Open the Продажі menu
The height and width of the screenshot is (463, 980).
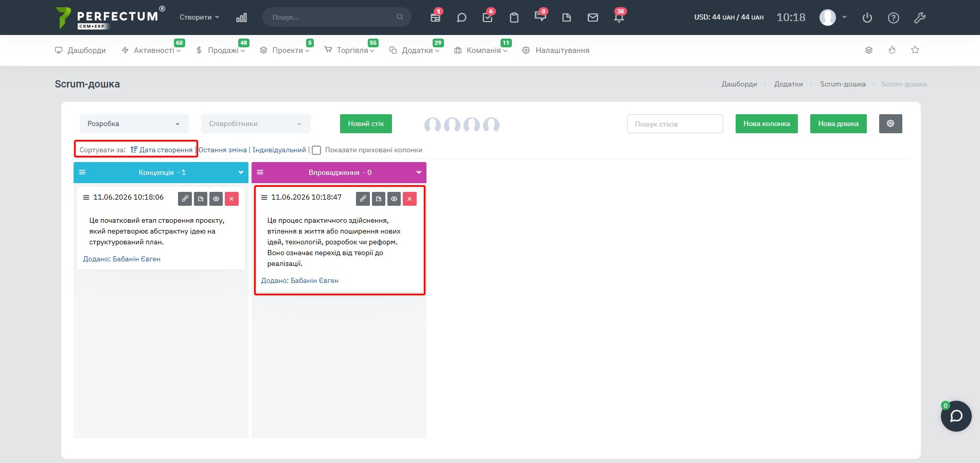pos(220,50)
